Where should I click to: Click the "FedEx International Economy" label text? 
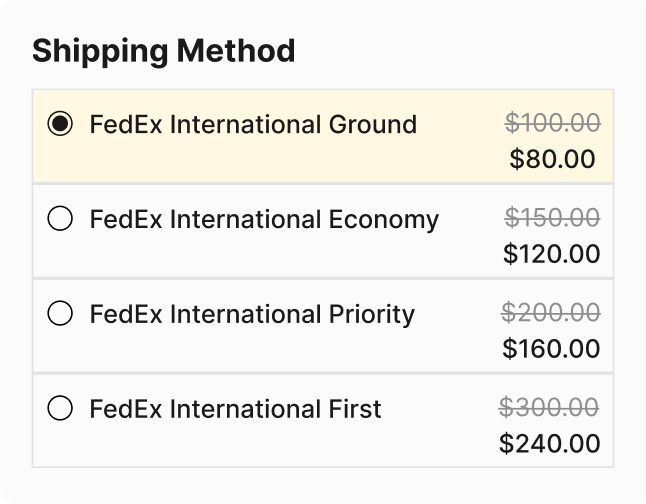(x=264, y=219)
